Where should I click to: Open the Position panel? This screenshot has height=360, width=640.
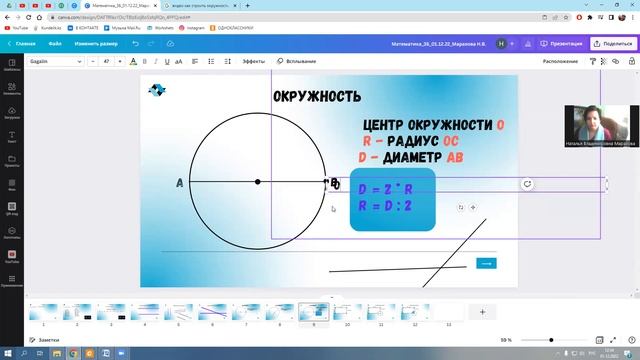[x=560, y=61]
